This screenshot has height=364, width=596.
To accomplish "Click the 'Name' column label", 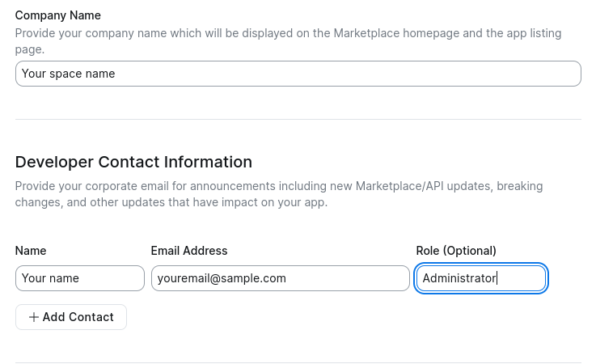I will [31, 251].
